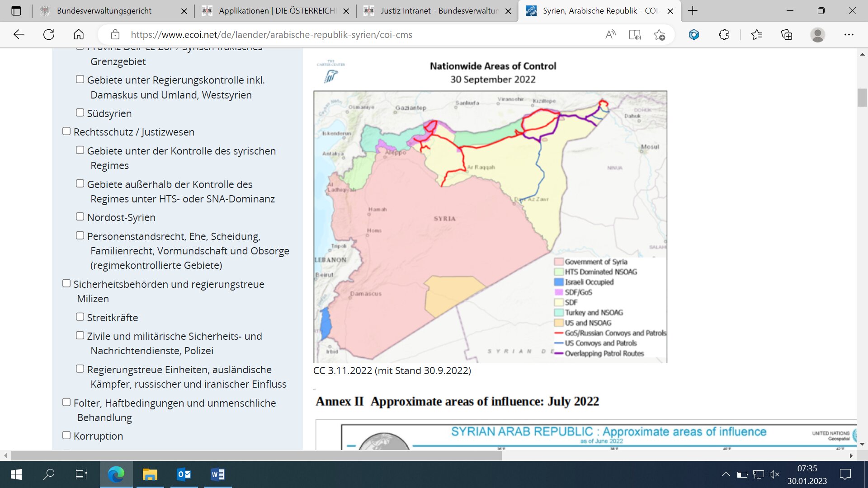This screenshot has width=868, height=488.
Task: Open Word from the taskbar
Action: click(217, 474)
